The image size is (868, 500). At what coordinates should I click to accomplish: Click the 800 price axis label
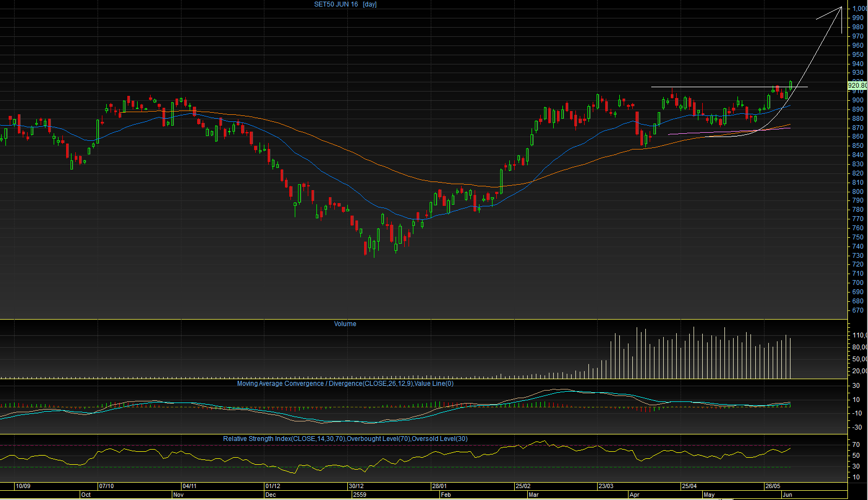pyautogui.click(x=858, y=192)
